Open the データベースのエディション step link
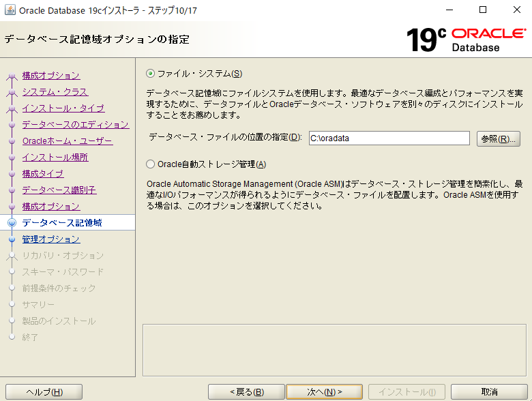Image resolution: width=532 pixels, height=401 pixels. click(x=75, y=125)
